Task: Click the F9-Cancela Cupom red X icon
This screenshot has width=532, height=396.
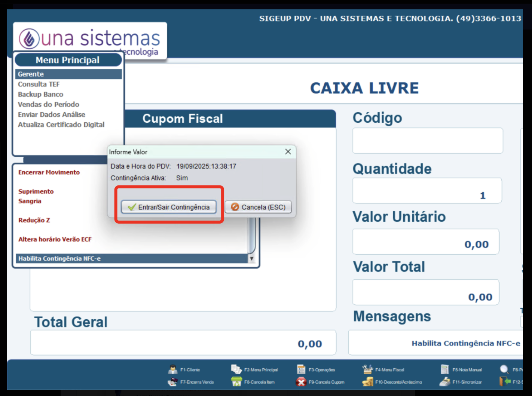Action: [301, 382]
